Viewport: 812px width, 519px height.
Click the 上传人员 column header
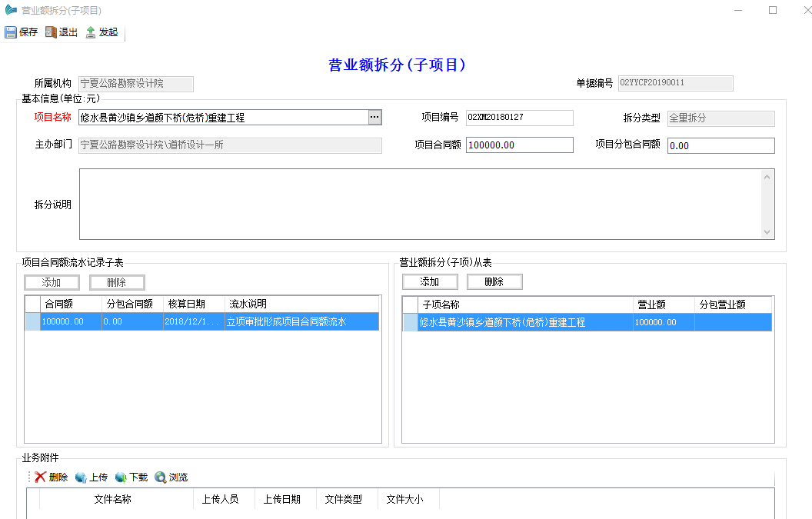pyautogui.click(x=225, y=499)
